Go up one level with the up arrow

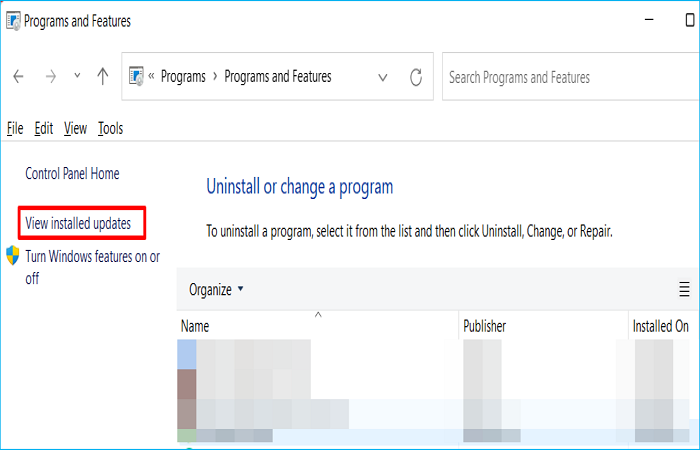[103, 76]
